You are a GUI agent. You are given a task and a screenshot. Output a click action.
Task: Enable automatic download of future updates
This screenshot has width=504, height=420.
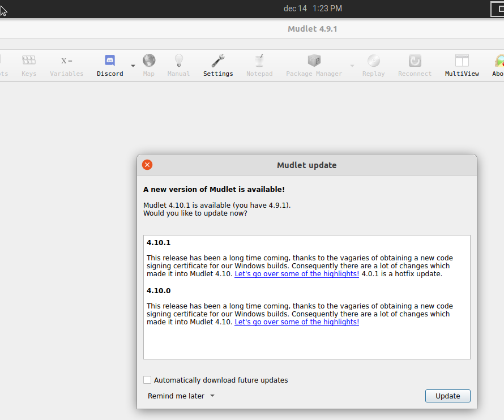pyautogui.click(x=147, y=380)
